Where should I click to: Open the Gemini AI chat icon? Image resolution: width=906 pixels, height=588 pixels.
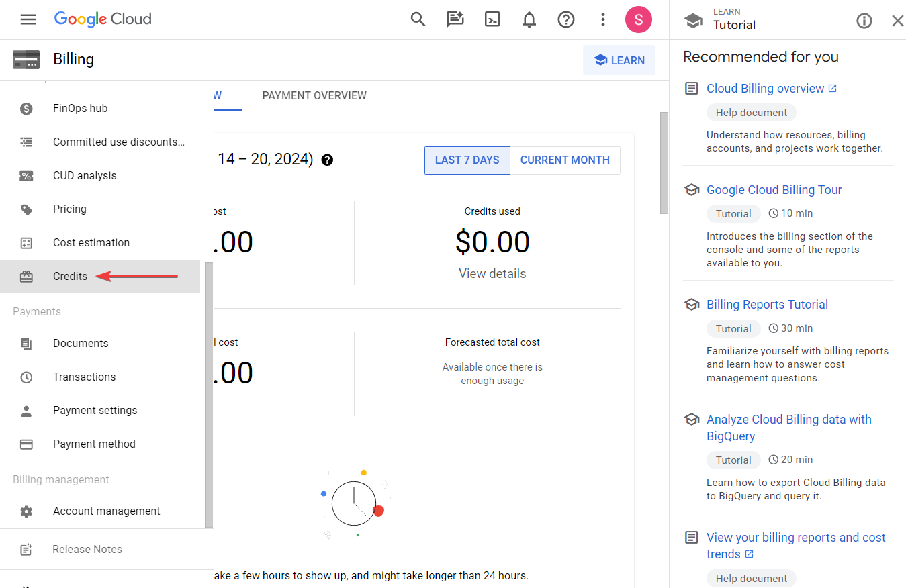tap(455, 19)
